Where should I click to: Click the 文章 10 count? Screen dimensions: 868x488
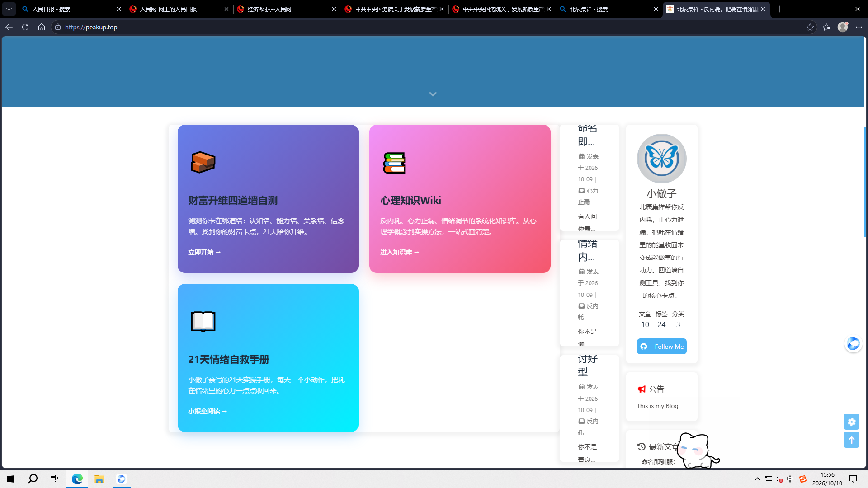click(x=645, y=319)
